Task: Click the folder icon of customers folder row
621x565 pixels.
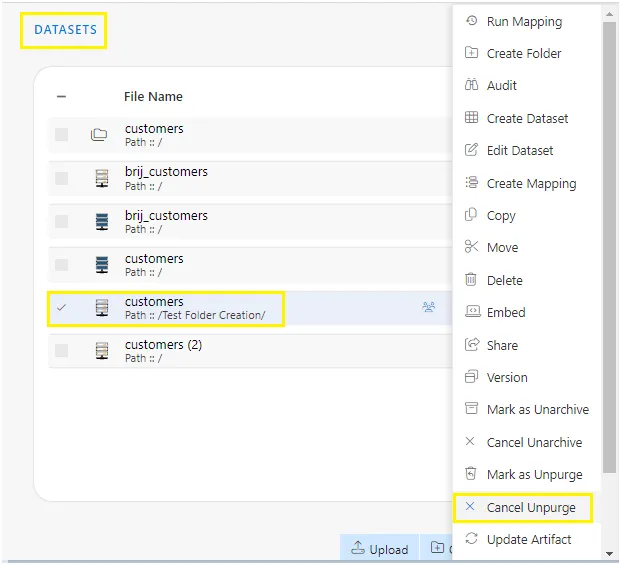Action: [x=99, y=135]
